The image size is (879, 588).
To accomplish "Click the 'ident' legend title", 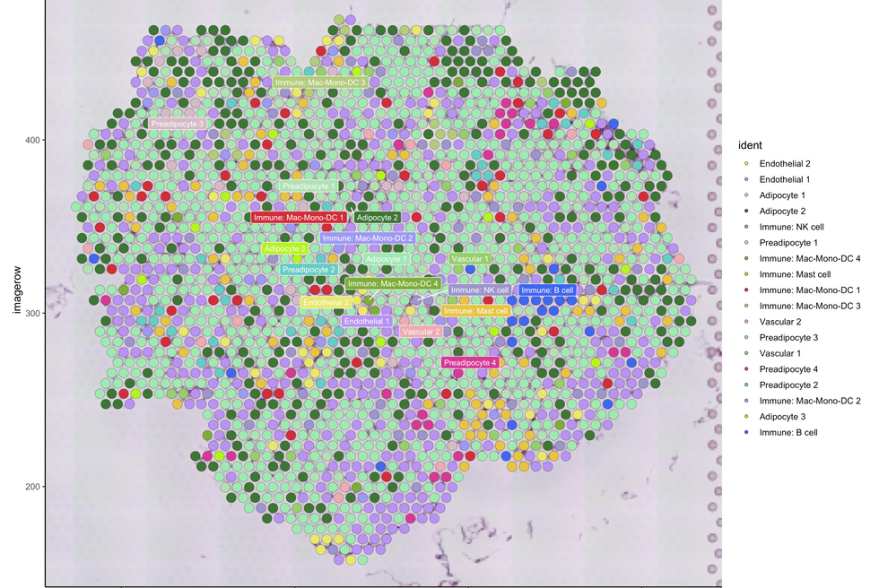I will pos(750,145).
